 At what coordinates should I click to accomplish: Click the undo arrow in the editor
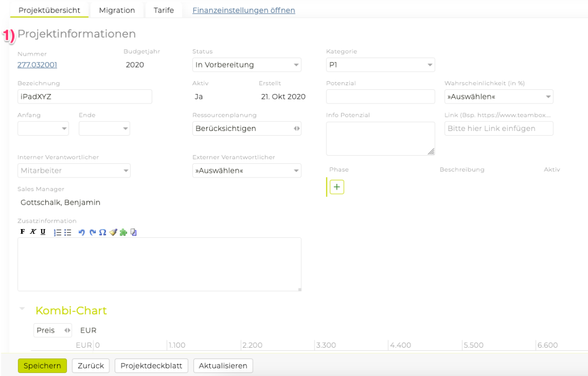click(82, 233)
